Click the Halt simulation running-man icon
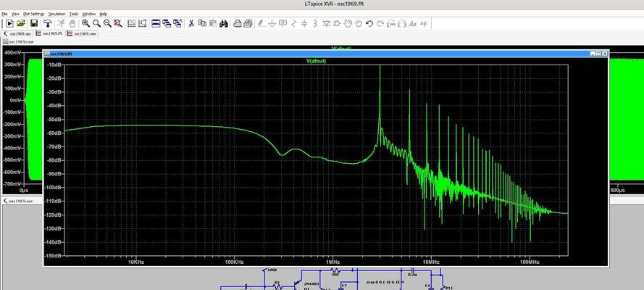This screenshot has width=644, height=290. [x=61, y=24]
